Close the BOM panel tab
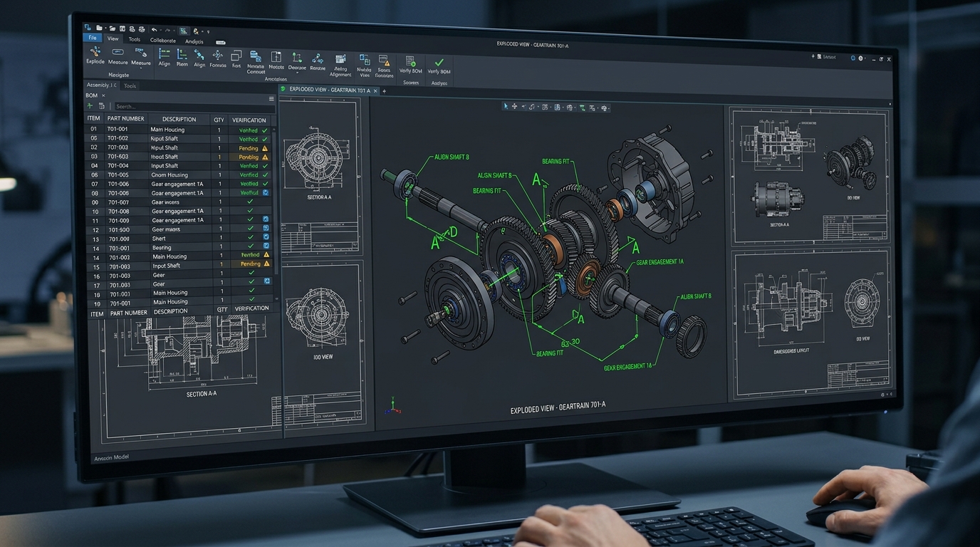The height and width of the screenshot is (547, 980). click(103, 95)
